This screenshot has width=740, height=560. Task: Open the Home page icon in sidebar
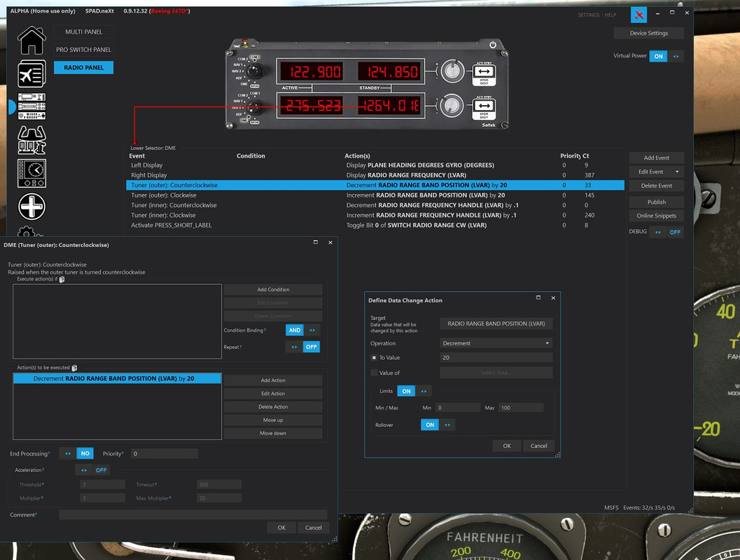click(32, 41)
